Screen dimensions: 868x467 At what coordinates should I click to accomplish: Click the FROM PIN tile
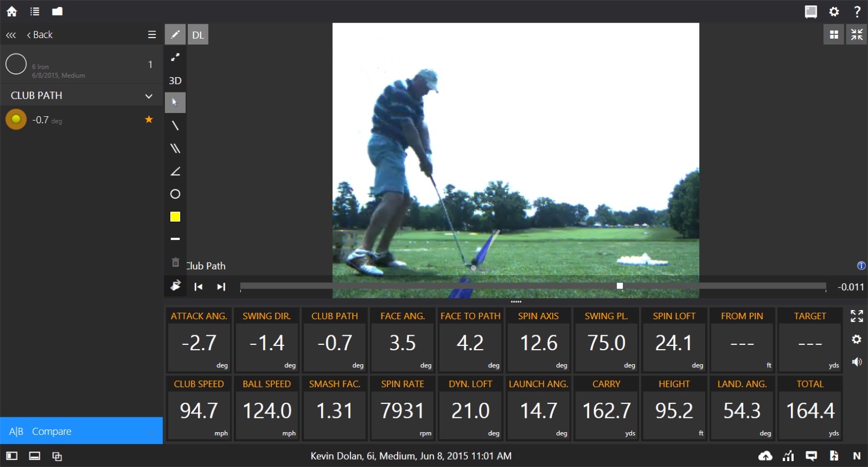(x=742, y=340)
